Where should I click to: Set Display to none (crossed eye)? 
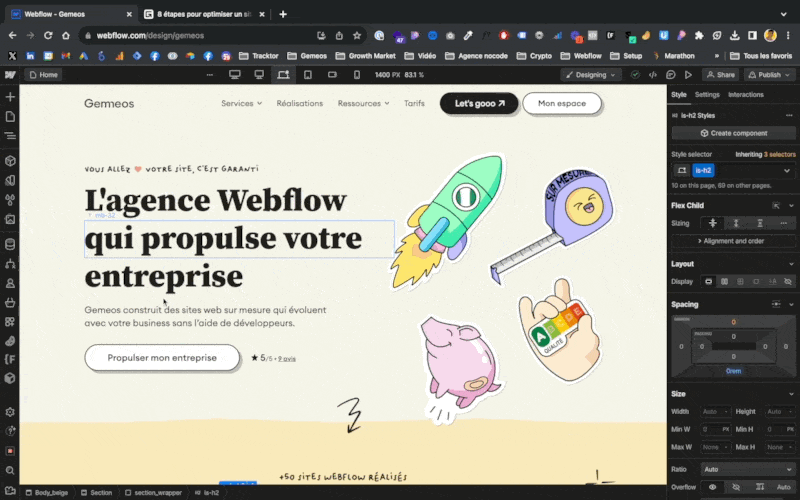click(x=788, y=282)
